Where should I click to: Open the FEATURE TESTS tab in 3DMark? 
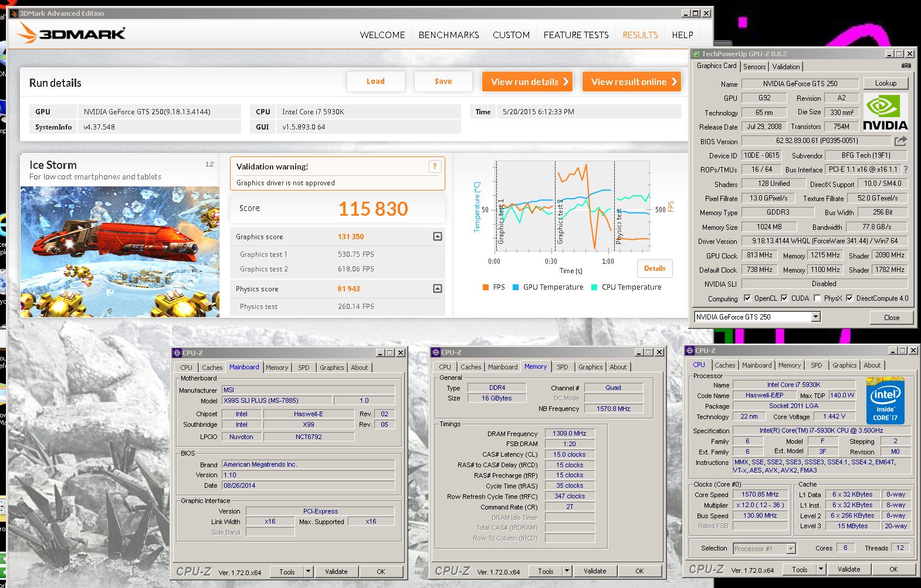click(x=576, y=35)
